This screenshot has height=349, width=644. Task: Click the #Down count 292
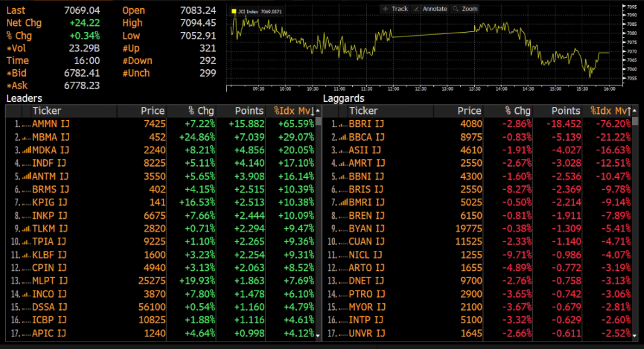coord(208,61)
